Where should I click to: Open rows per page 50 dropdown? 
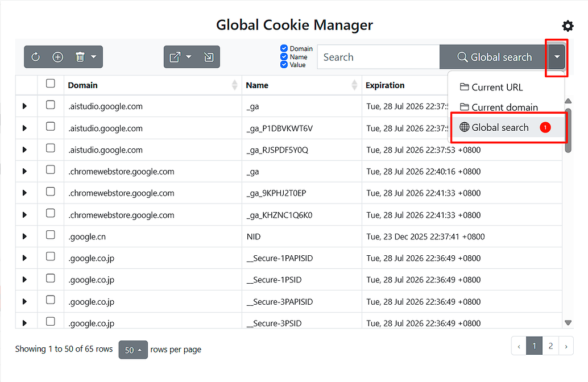[133, 350]
